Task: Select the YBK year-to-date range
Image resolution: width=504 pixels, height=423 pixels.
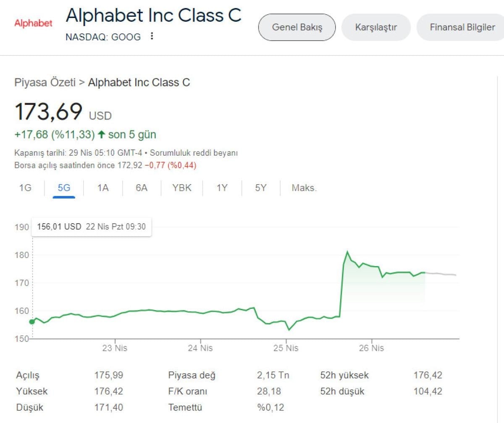Action: tap(182, 188)
